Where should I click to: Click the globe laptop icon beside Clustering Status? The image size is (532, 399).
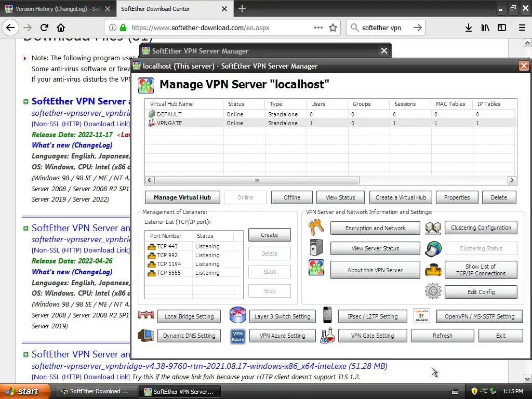pyautogui.click(x=433, y=248)
